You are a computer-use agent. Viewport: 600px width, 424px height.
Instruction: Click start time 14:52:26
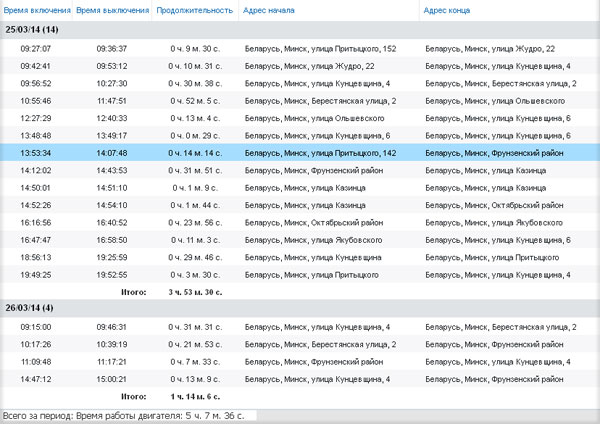(36, 205)
